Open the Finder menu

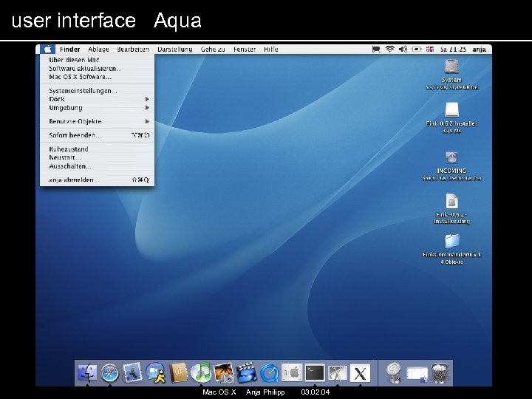point(70,50)
